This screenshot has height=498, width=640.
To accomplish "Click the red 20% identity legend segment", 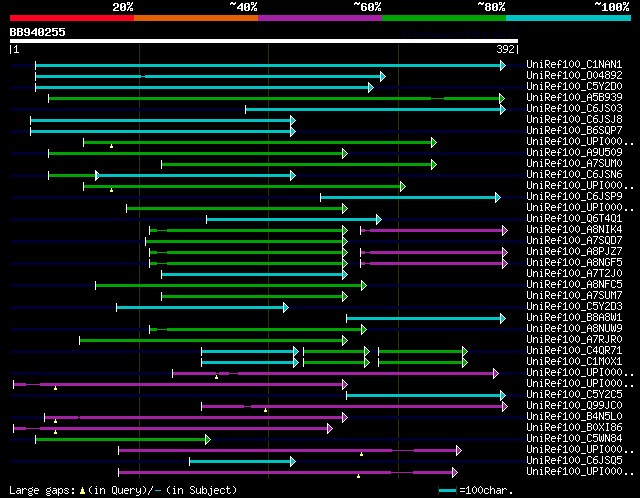I will point(72,18).
